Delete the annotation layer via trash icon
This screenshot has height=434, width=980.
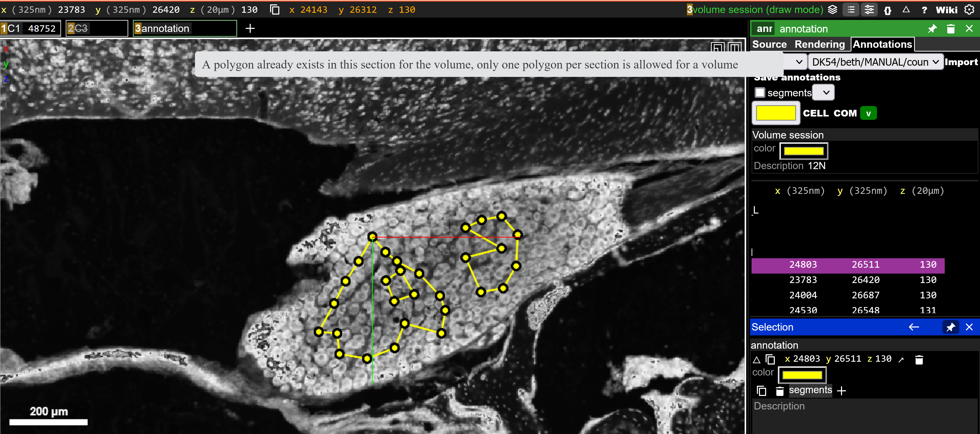tap(951, 29)
